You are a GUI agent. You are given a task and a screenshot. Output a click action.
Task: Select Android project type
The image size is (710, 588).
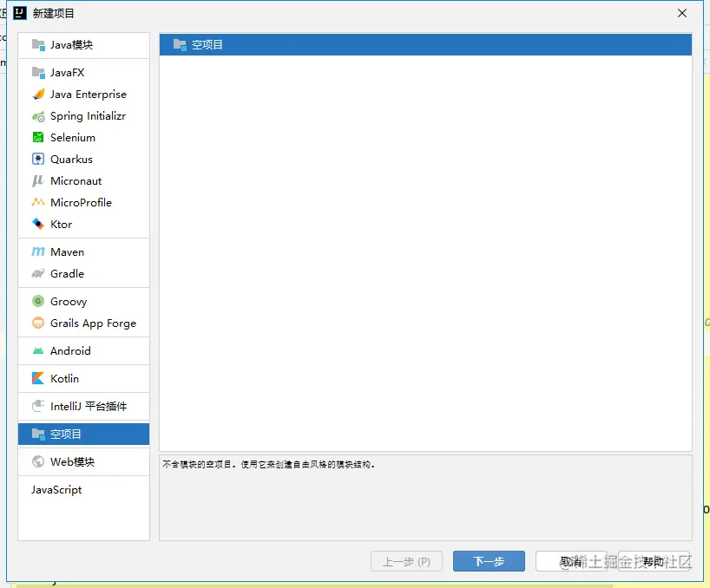[x=84, y=351]
